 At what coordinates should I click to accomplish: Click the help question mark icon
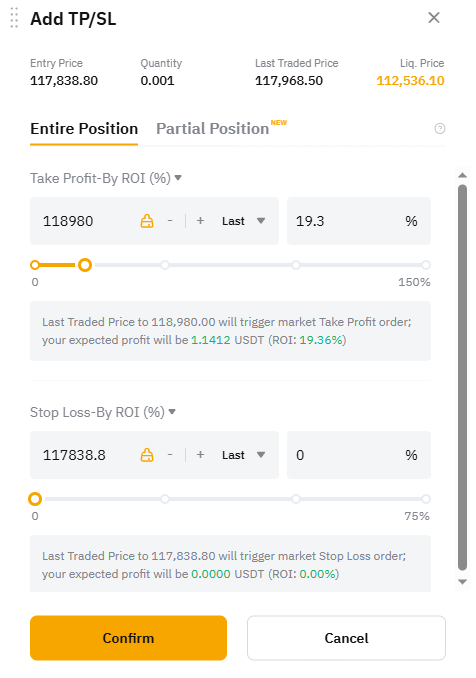(x=440, y=128)
